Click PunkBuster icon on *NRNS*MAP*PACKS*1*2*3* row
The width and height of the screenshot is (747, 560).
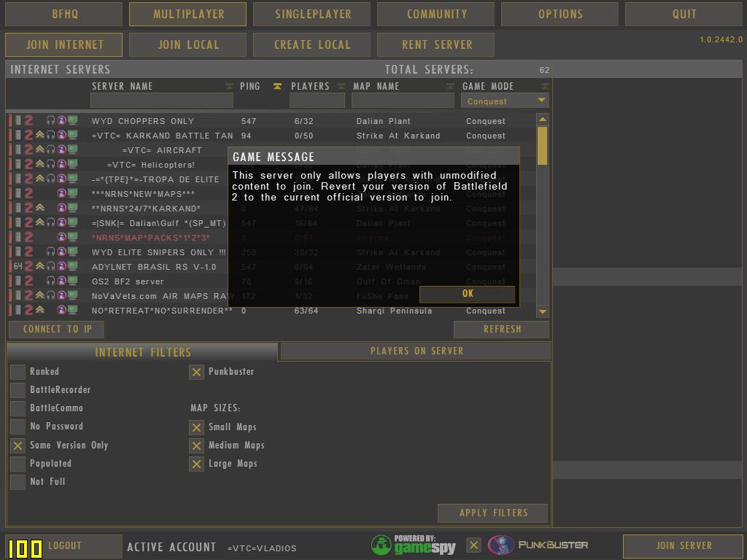click(x=61, y=237)
